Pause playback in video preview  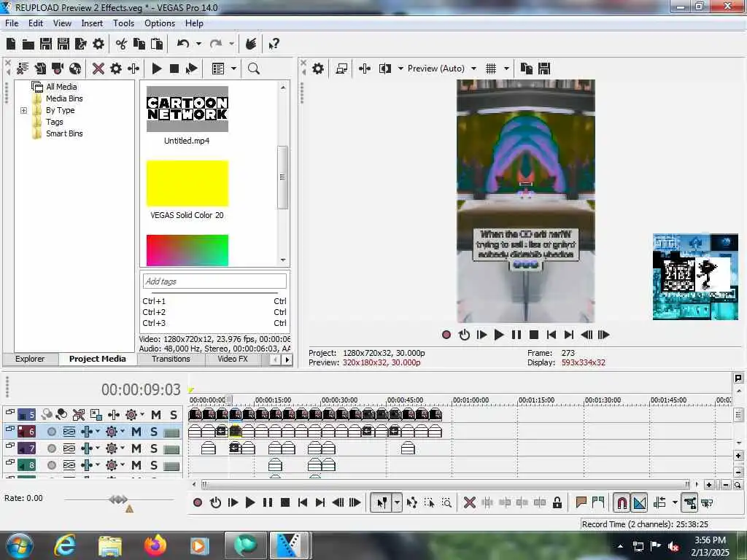(x=516, y=335)
